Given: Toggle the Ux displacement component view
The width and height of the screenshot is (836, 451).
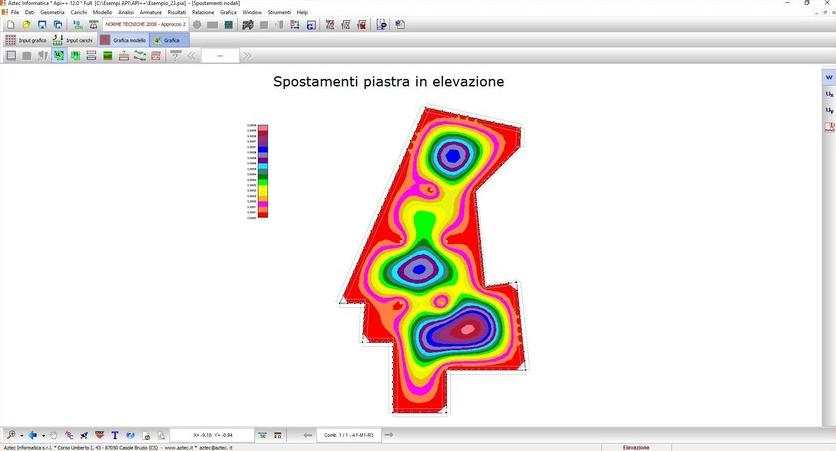Looking at the screenshot, I should (829, 93).
